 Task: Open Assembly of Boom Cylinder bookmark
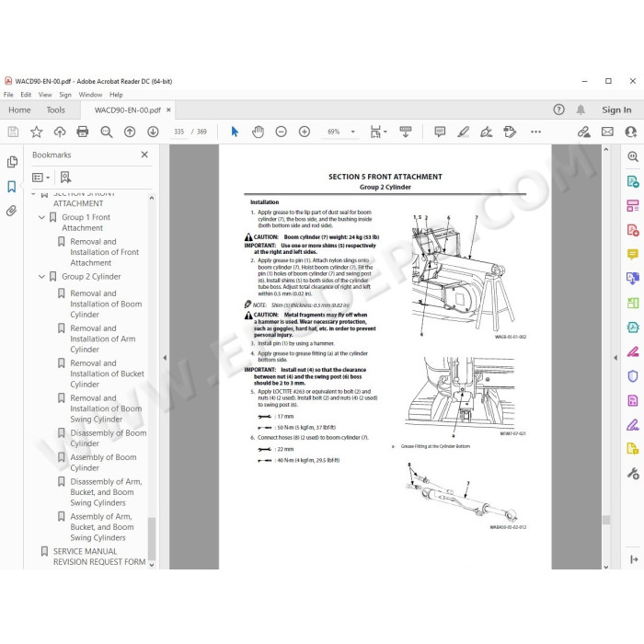pyautogui.click(x=103, y=463)
